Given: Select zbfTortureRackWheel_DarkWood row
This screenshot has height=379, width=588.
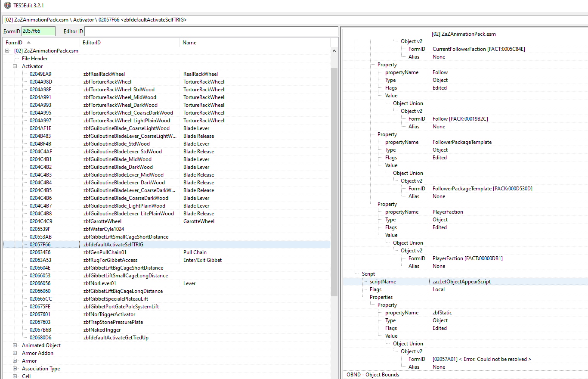Looking at the screenshot, I should click(x=167, y=105).
